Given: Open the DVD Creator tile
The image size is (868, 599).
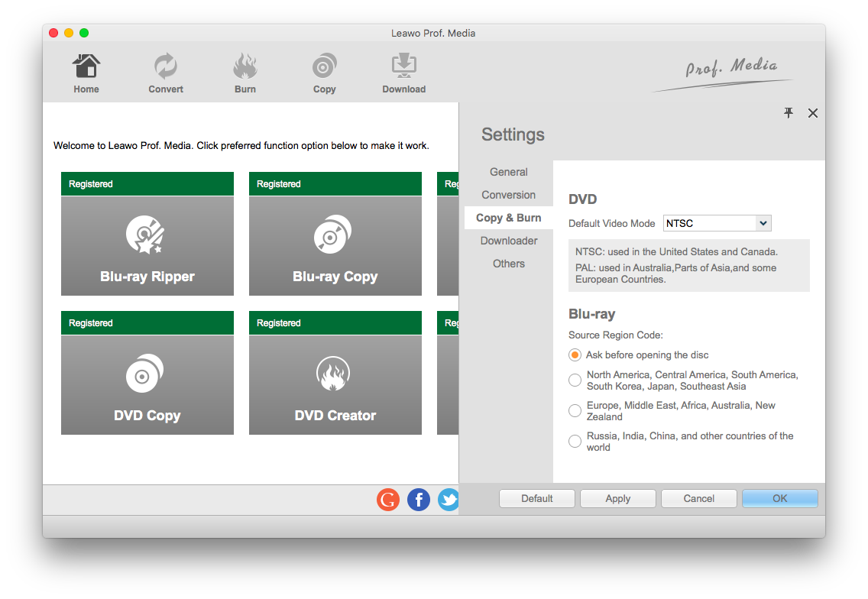Looking at the screenshot, I should pyautogui.click(x=335, y=384).
